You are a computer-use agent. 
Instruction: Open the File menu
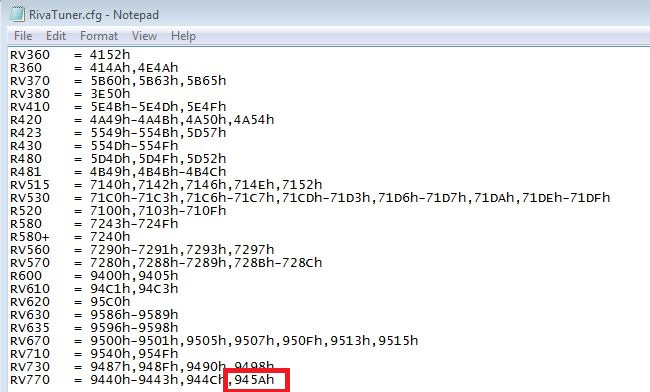tap(23, 36)
